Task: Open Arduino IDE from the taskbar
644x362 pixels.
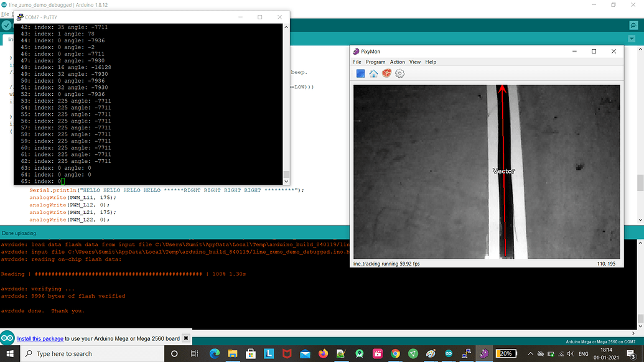Action: click(448, 353)
